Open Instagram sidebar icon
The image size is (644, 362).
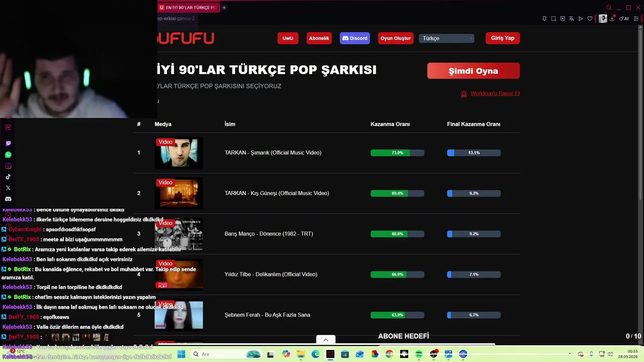(x=8, y=166)
